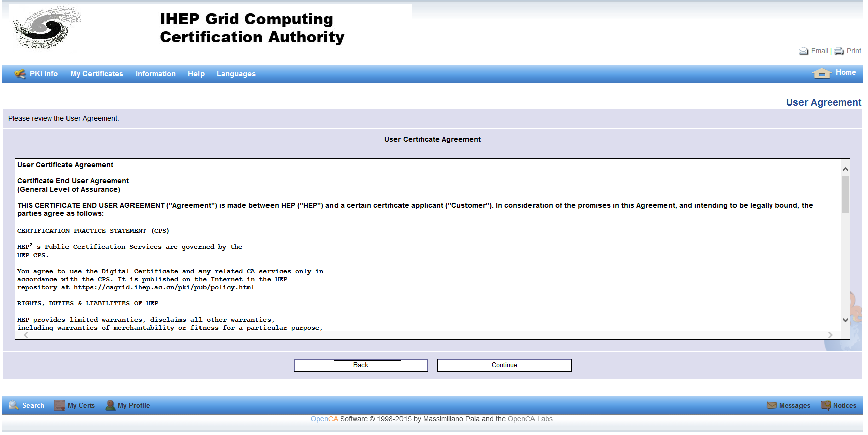
Task: Click 'RIGHTS, DUTIES & LIABILITIES OF HEP' text
Action: click(x=88, y=303)
